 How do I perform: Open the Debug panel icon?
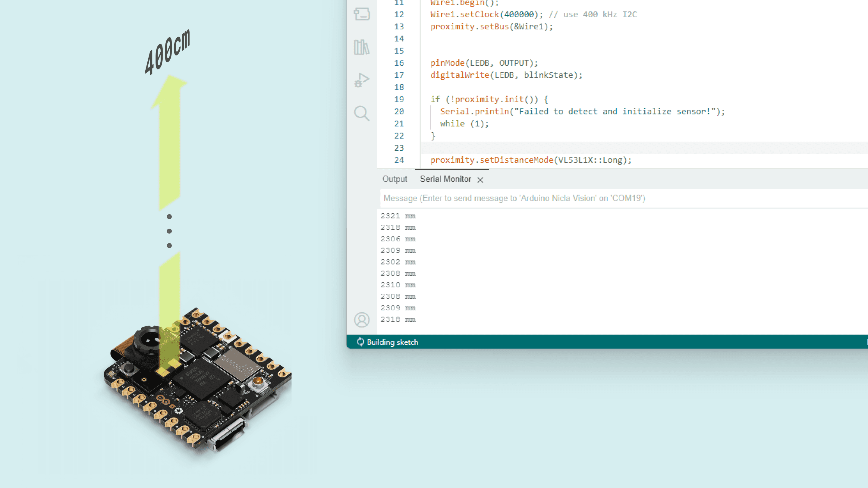point(362,80)
